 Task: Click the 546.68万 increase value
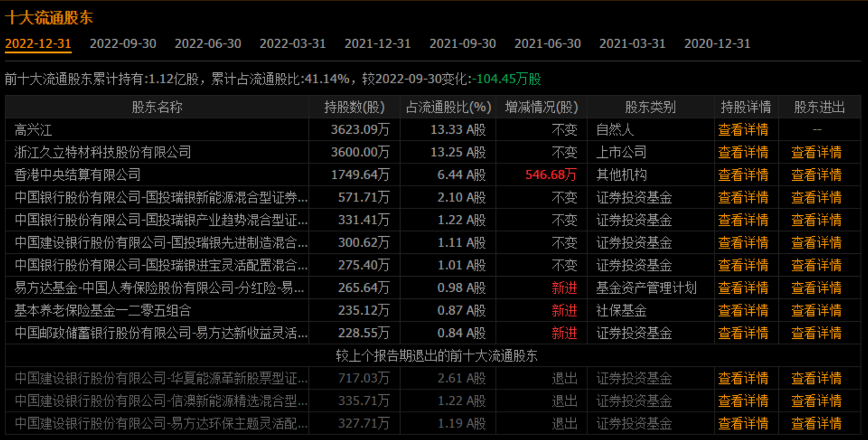(551, 175)
